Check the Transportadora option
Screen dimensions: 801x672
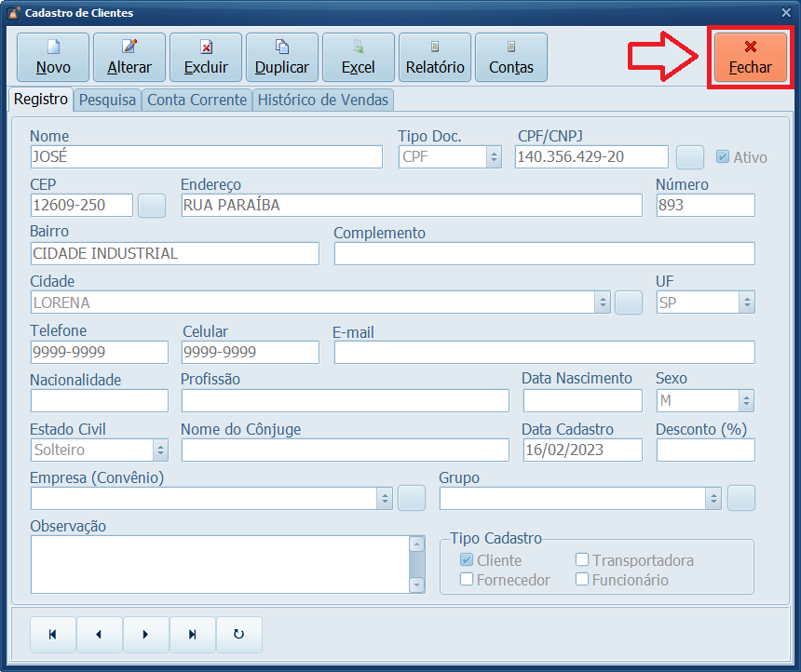pyautogui.click(x=582, y=560)
